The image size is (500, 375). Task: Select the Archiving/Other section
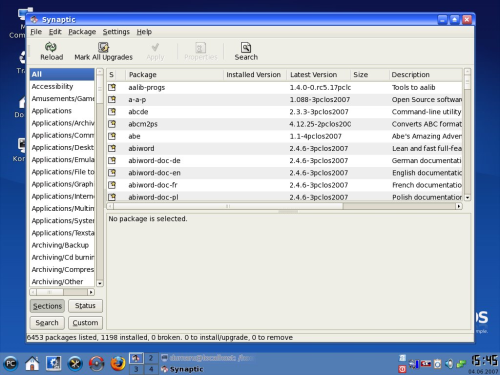click(x=62, y=282)
